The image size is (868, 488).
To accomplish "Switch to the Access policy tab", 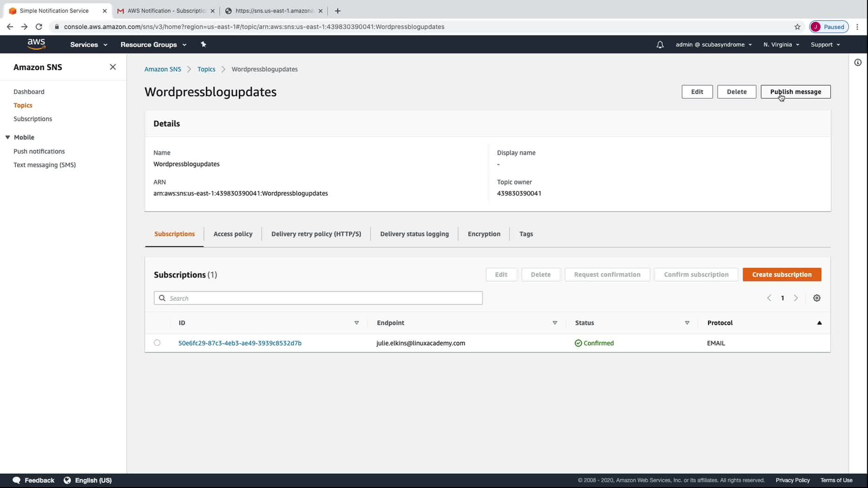I will tap(233, 234).
